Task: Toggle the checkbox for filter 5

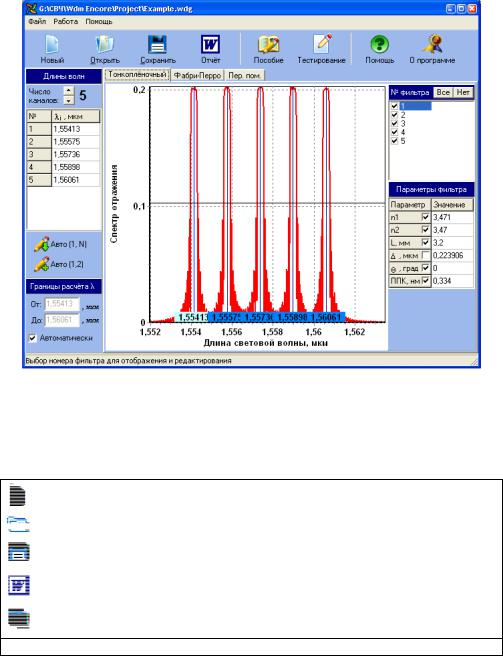Action: point(394,141)
